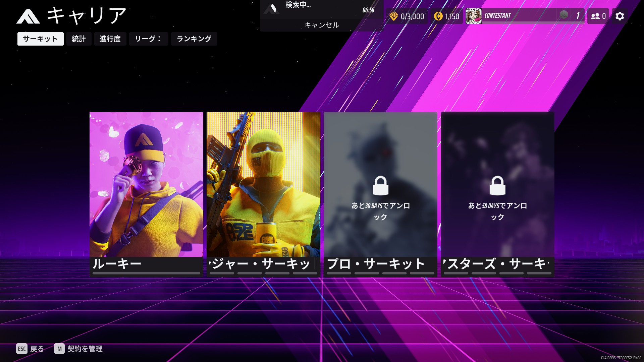The image size is (644, 362).
Task: Click the gold coin currency icon
Action: 438,16
